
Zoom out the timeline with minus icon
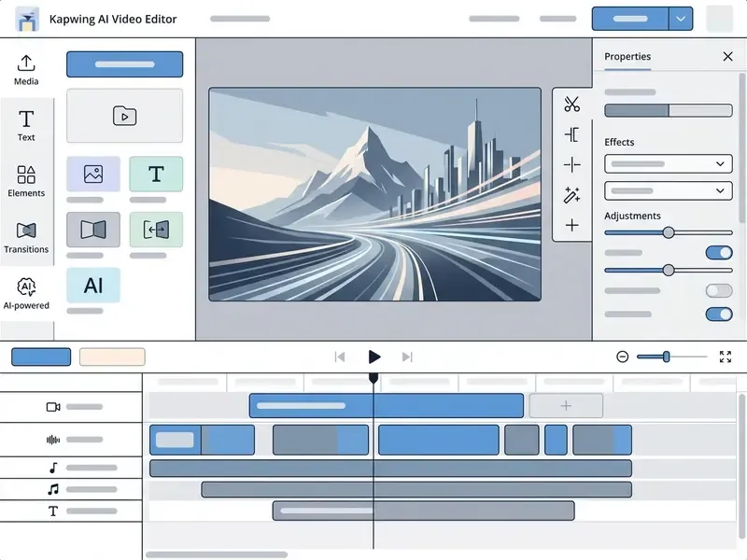(622, 357)
